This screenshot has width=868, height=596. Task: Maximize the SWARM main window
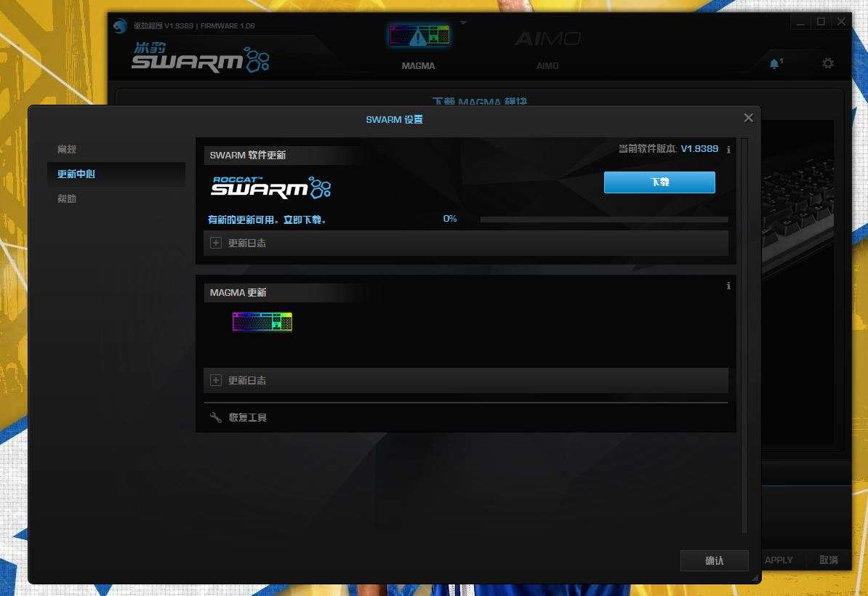pyautogui.click(x=821, y=22)
